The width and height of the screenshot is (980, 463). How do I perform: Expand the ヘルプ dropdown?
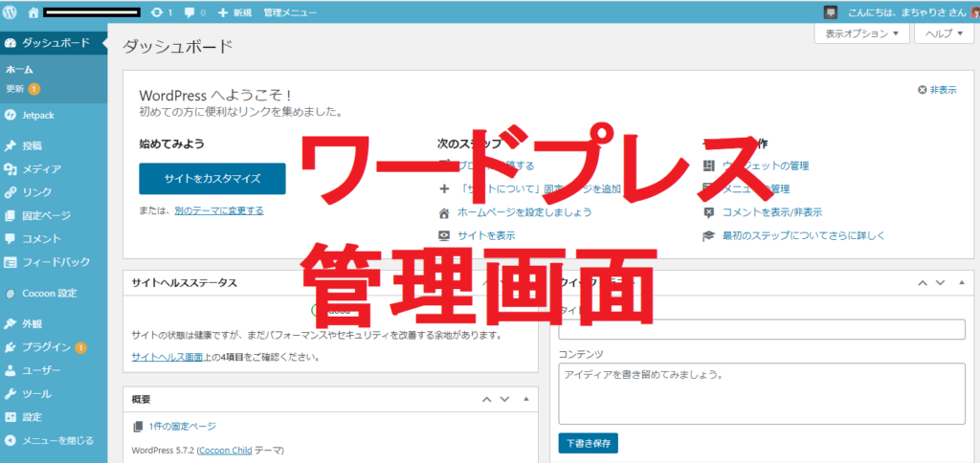pyautogui.click(x=944, y=33)
